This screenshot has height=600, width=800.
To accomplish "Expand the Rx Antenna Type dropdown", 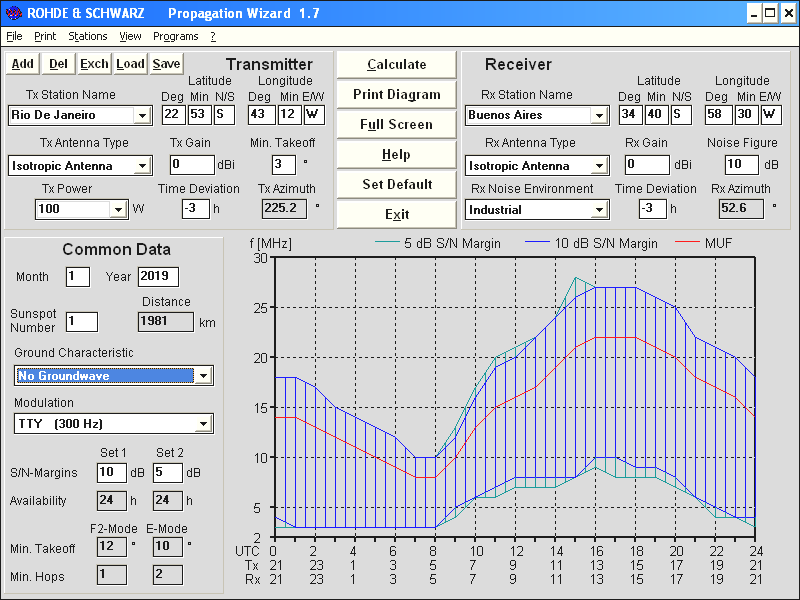I will click(x=599, y=166).
